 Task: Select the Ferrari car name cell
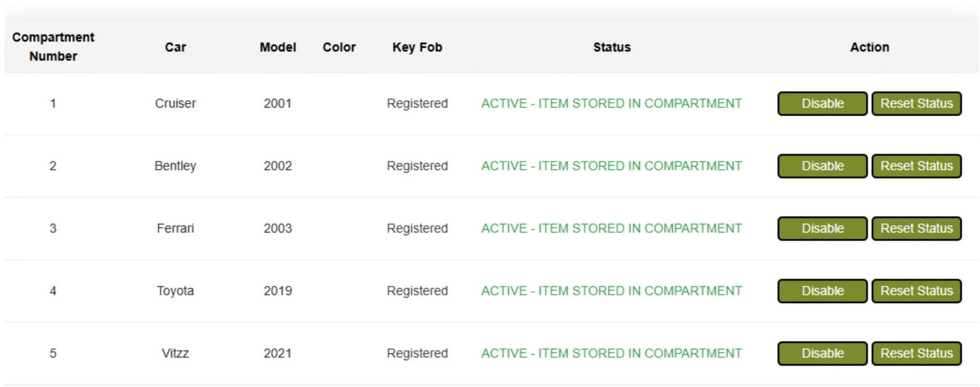click(x=175, y=228)
